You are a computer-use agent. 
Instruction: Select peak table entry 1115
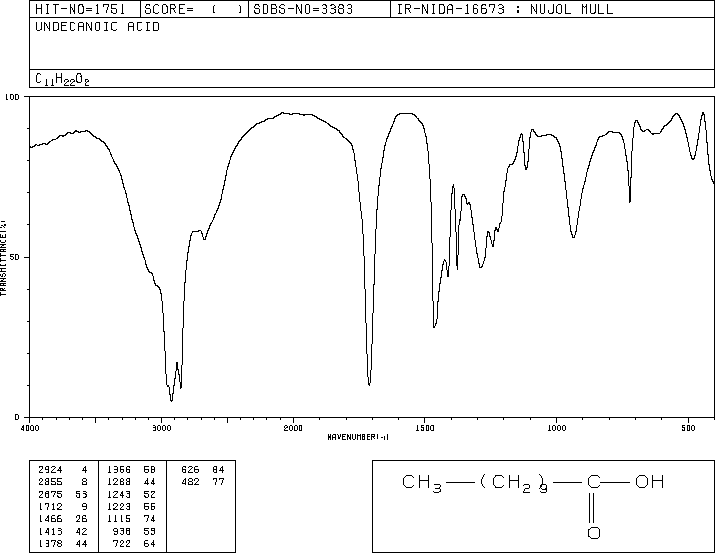click(x=119, y=519)
